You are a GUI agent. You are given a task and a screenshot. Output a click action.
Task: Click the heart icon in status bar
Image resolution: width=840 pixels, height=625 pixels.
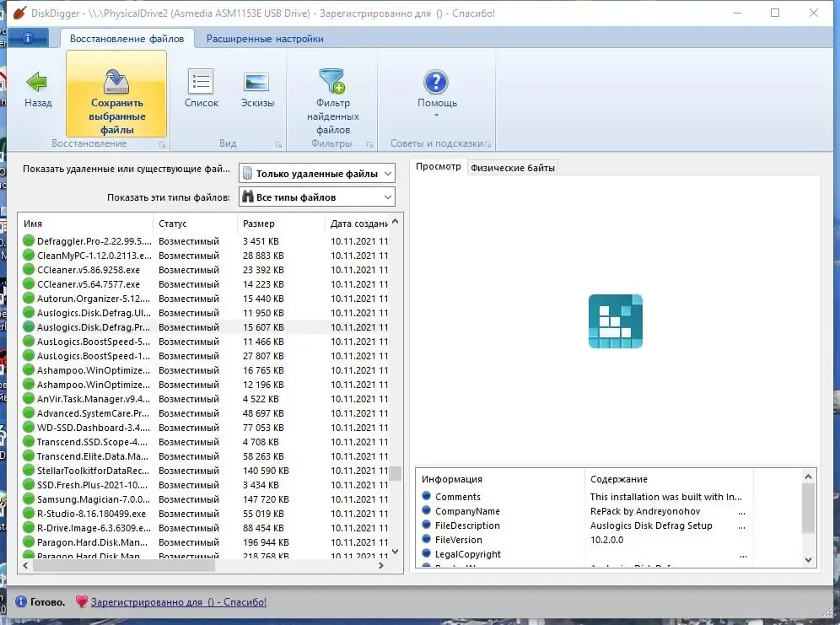[x=82, y=601]
